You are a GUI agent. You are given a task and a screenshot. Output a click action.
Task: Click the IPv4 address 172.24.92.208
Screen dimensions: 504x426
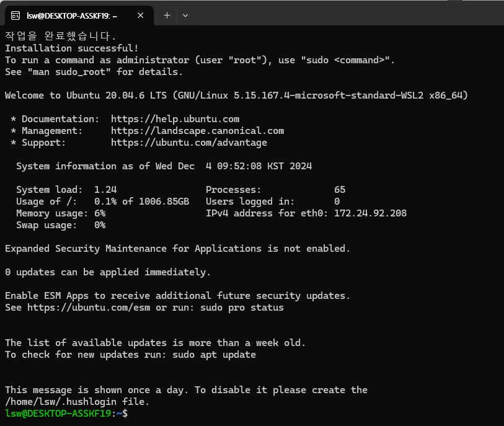(x=370, y=213)
